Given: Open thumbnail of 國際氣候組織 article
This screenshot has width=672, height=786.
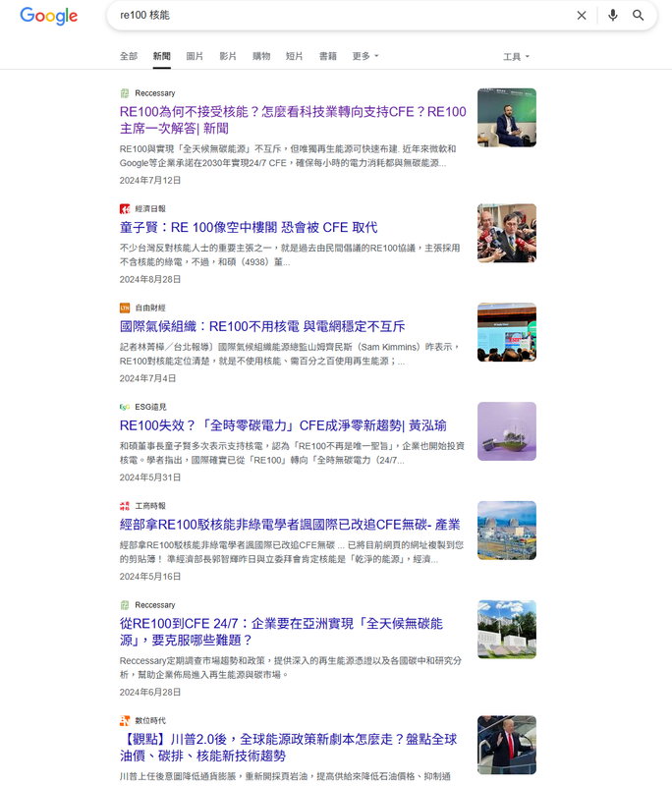Looking at the screenshot, I should click(507, 332).
